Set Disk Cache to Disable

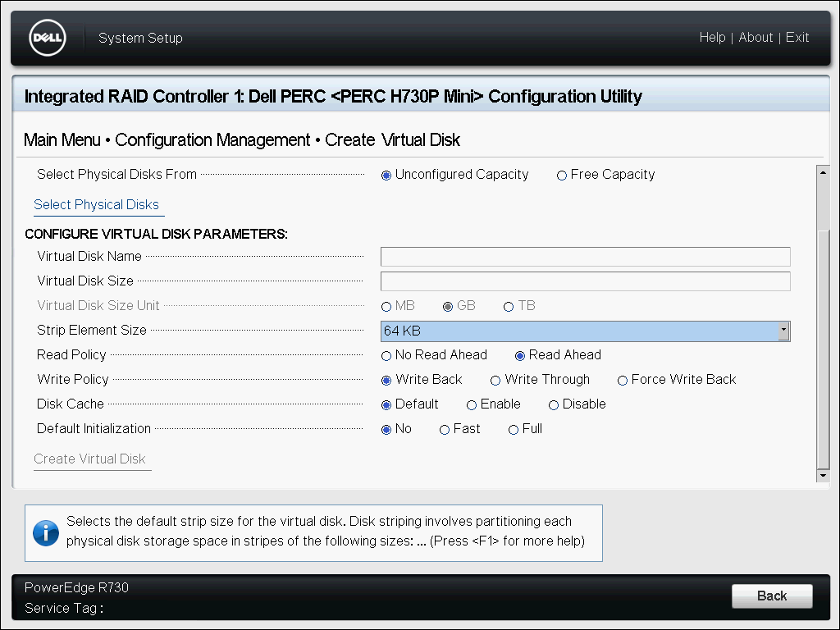(554, 405)
